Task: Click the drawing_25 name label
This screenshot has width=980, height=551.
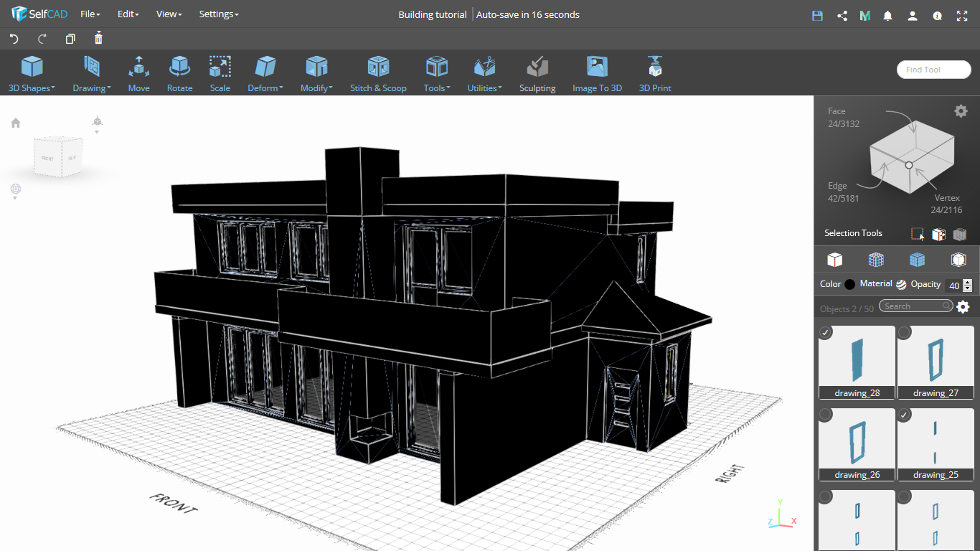Action: [x=936, y=475]
